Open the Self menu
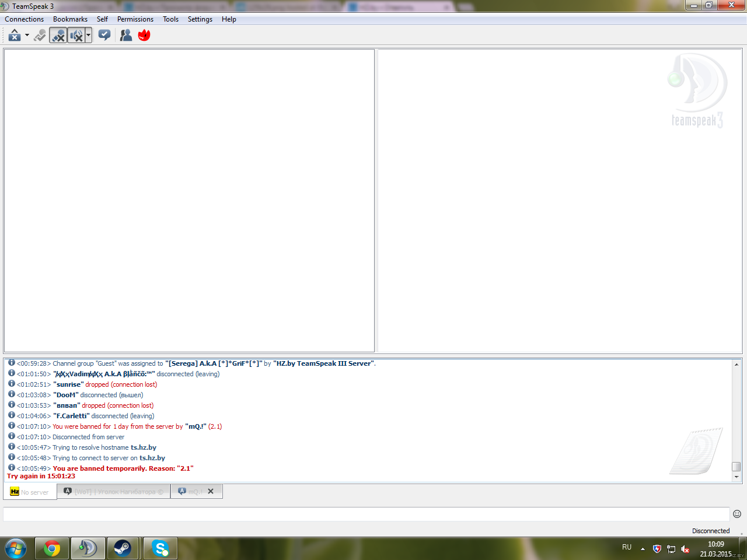The image size is (747, 560). [x=102, y=19]
